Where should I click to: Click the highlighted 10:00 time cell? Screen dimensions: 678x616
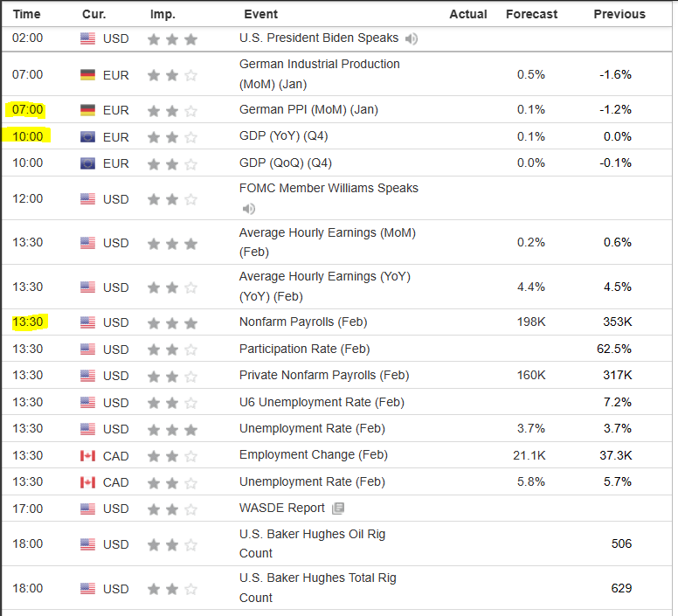[27, 136]
